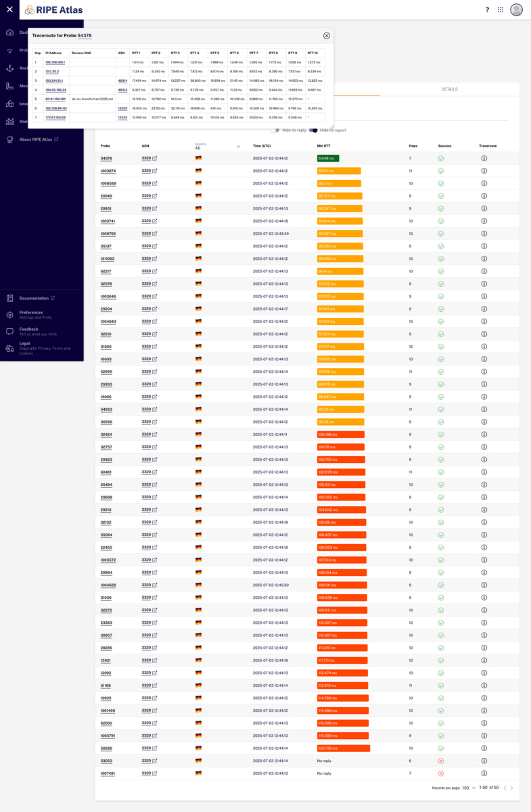Close the sidebar menu with X icon
The width and height of the screenshot is (531, 812).
(x=9, y=9)
